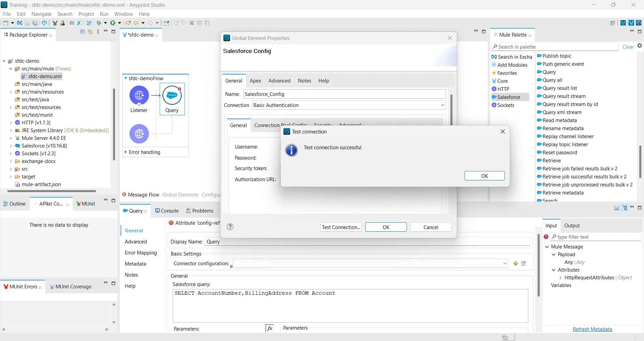Viewport: 644px width, 341px height.
Task: Open Anypoint Exchange from the toolbar
Action: pyautogui.click(x=19, y=23)
